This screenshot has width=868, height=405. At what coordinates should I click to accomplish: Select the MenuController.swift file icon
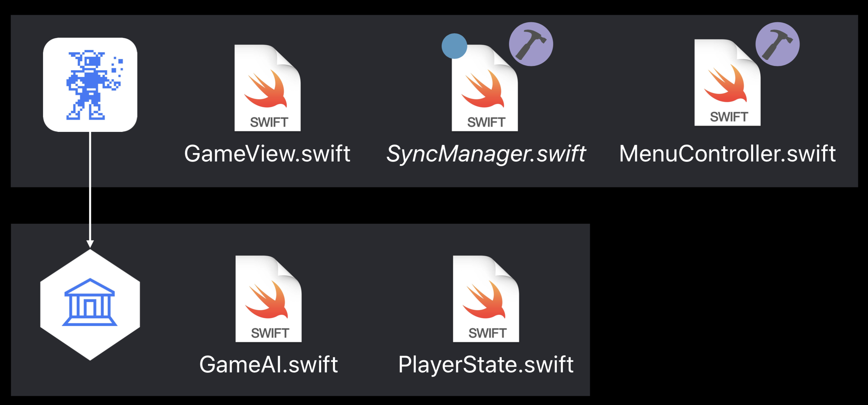pyautogui.click(x=727, y=82)
